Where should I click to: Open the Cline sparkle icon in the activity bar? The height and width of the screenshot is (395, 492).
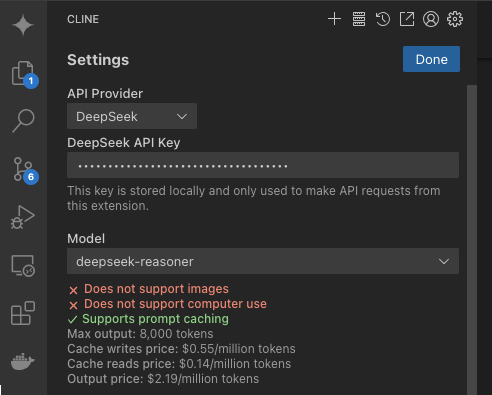[23, 25]
